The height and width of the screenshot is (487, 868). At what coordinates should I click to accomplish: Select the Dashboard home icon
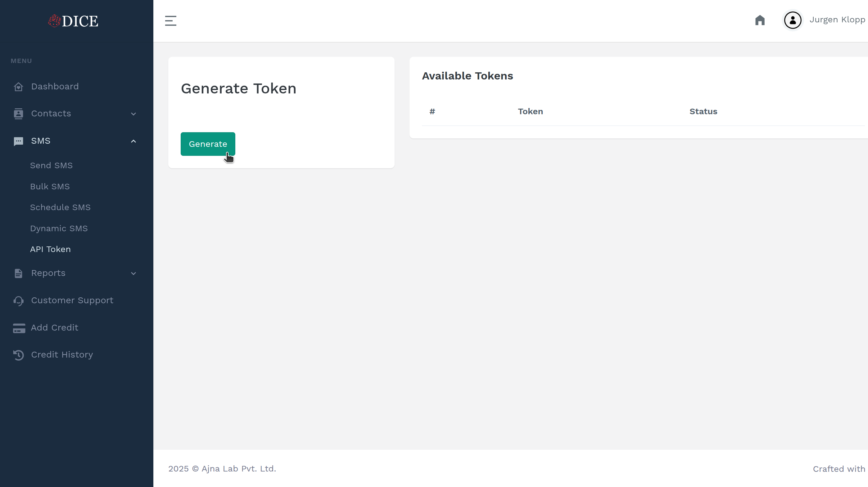pyautogui.click(x=18, y=87)
